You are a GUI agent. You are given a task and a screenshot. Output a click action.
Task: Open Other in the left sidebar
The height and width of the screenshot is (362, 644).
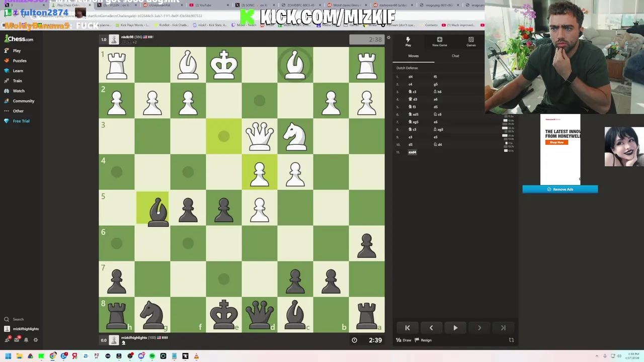(x=18, y=111)
